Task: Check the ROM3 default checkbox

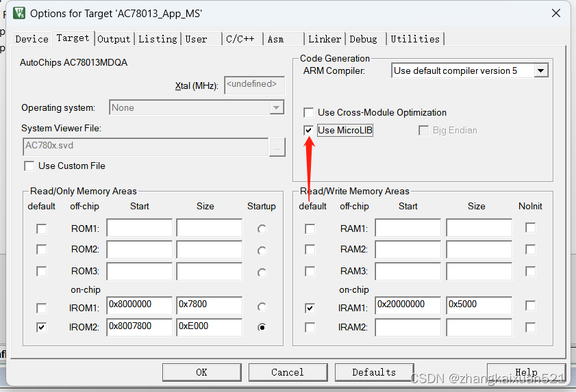Action: (x=42, y=271)
